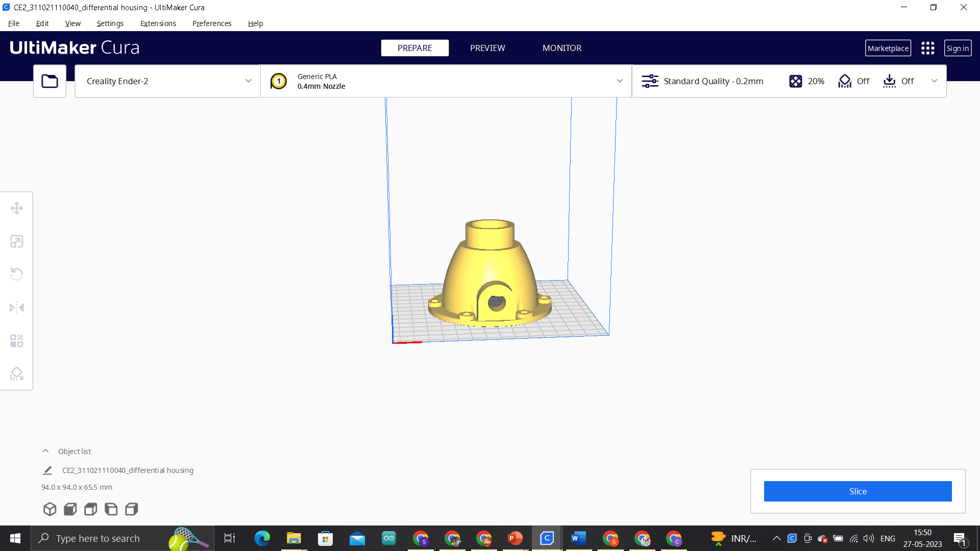Click the blue Slice button
Image resolution: width=980 pixels, height=551 pixels.
pyautogui.click(x=857, y=491)
